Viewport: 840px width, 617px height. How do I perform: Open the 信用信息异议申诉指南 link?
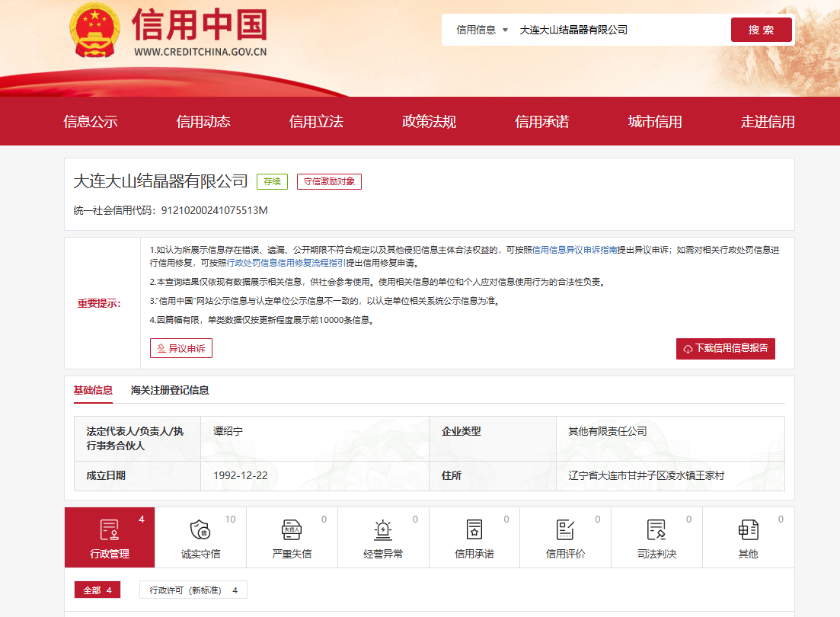click(x=573, y=250)
